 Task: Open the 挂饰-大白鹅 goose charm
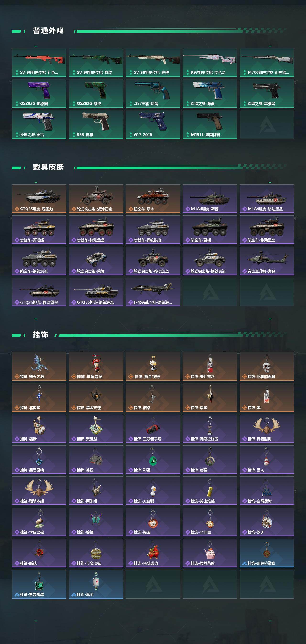tap(153, 491)
